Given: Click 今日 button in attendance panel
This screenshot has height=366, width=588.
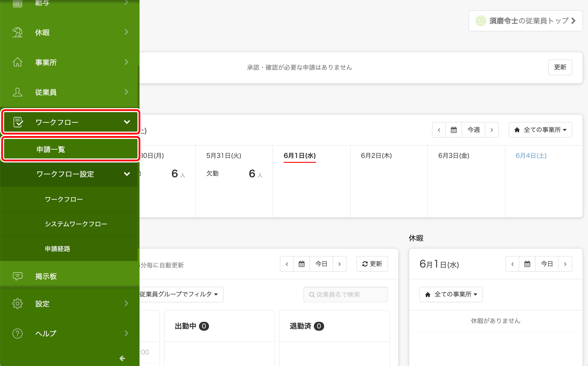Looking at the screenshot, I should tap(321, 264).
